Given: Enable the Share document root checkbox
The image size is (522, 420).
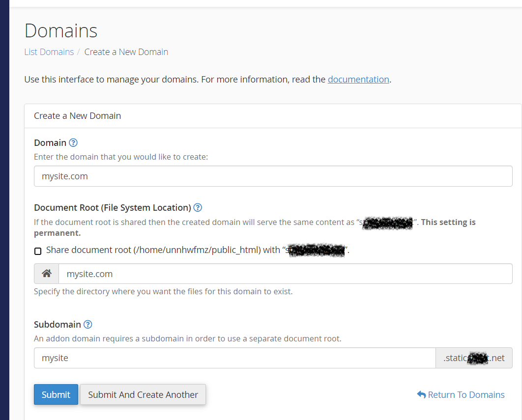Looking at the screenshot, I should (x=38, y=251).
